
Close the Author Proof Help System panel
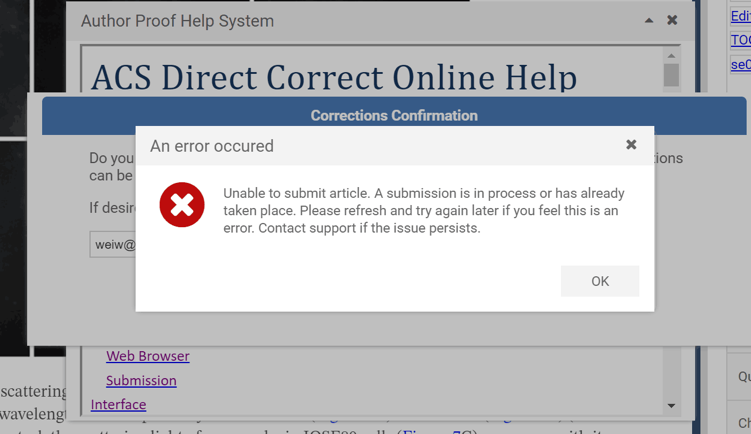[x=672, y=20]
